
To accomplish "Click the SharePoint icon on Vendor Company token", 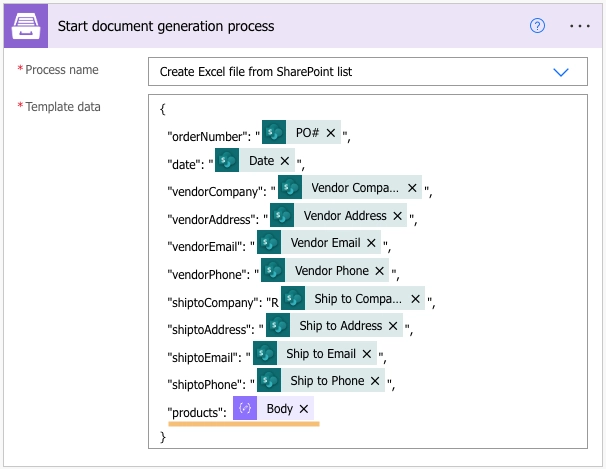I will coord(290,188).
